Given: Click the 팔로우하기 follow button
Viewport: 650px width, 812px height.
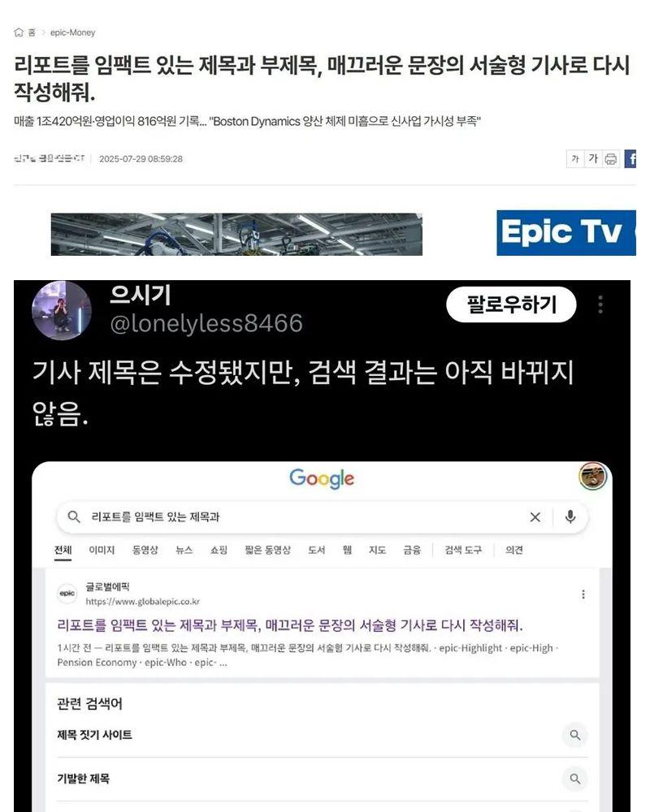Looking at the screenshot, I should (x=511, y=304).
